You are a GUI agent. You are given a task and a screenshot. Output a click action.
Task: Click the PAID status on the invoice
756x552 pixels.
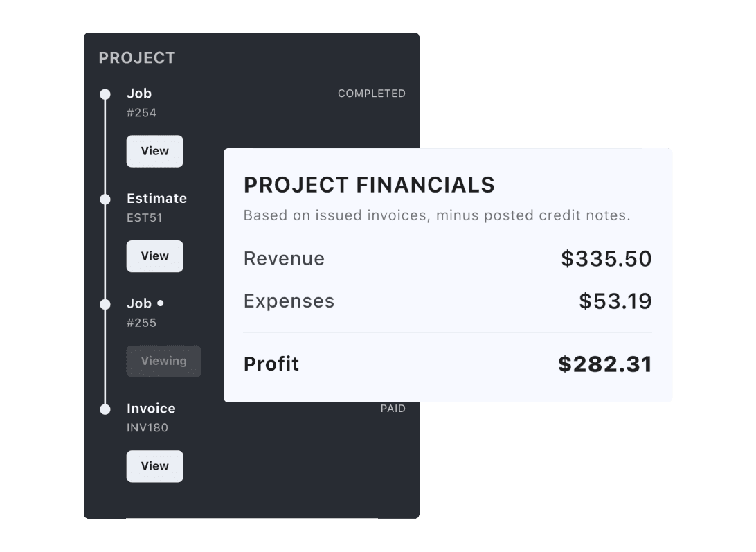point(393,409)
